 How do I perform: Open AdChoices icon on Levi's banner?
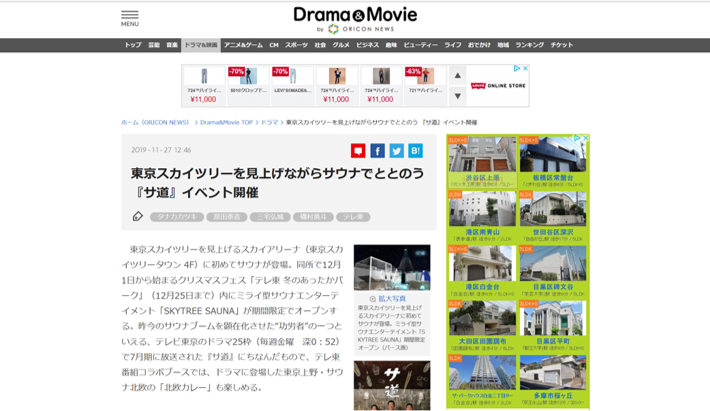pos(517,68)
